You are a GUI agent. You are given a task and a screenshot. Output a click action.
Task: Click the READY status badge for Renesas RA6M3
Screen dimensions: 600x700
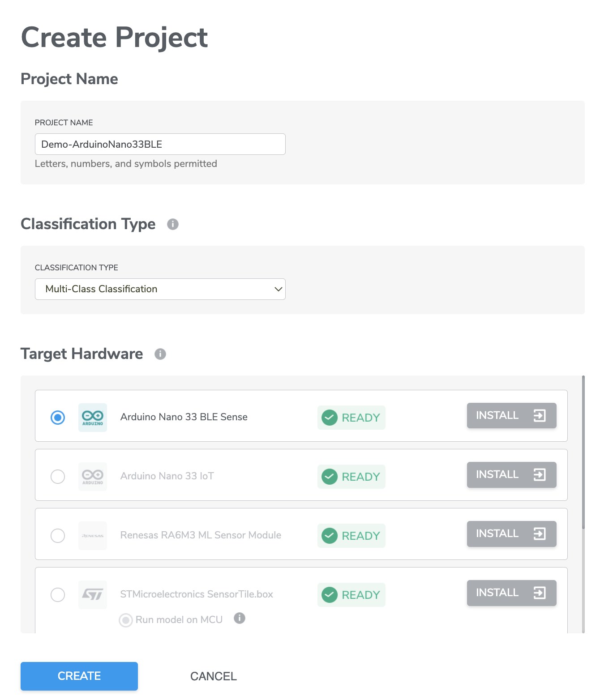coord(351,536)
